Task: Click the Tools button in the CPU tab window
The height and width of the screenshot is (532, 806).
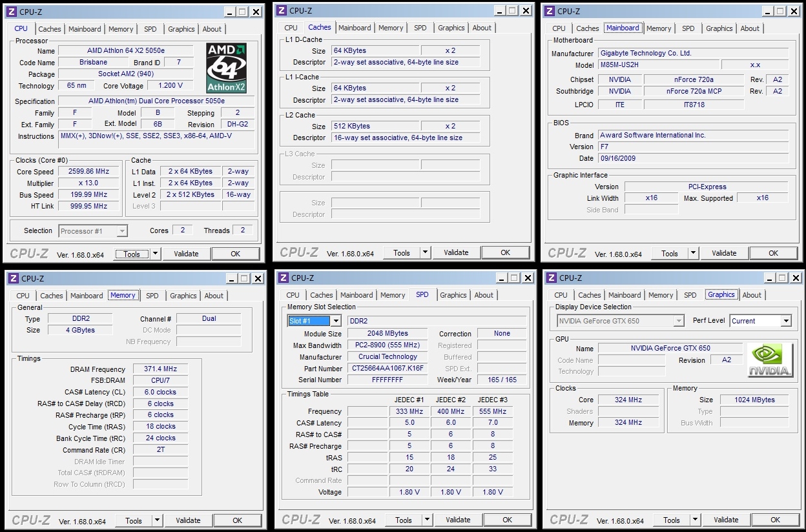Action: pyautogui.click(x=132, y=254)
